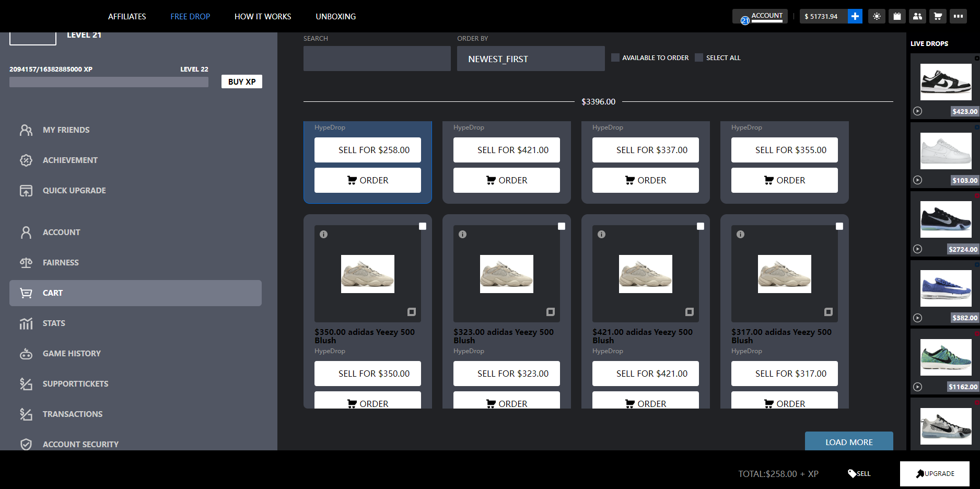Open Quick Upgrade in the sidebar
This screenshot has width=980, height=489.
tap(136, 190)
